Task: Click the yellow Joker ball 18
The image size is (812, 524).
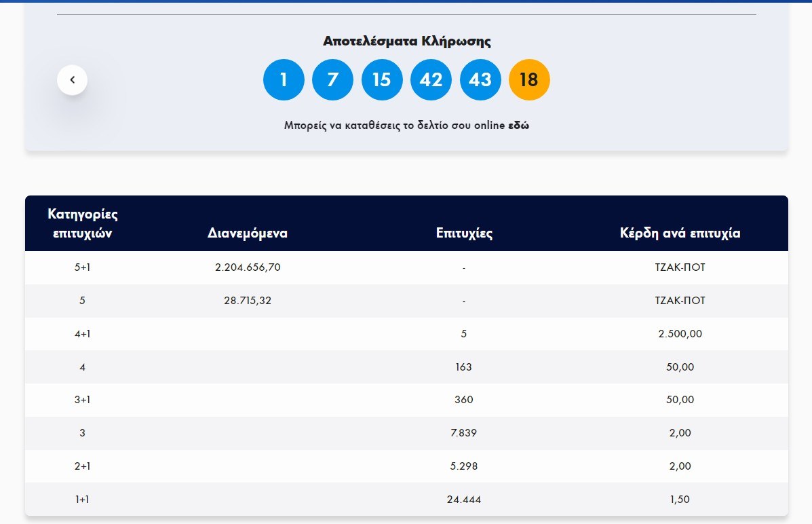Action: 529,80
